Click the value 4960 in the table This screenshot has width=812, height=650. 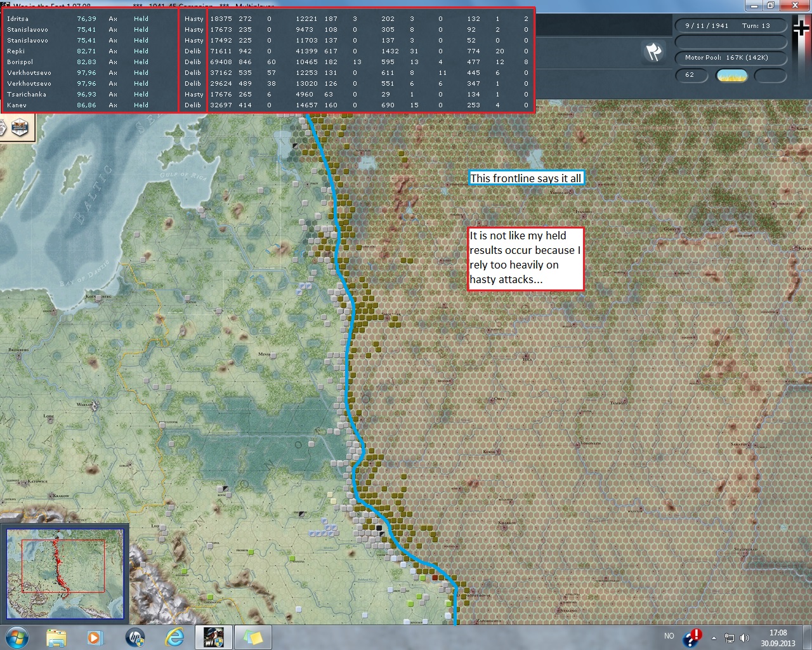304,95
